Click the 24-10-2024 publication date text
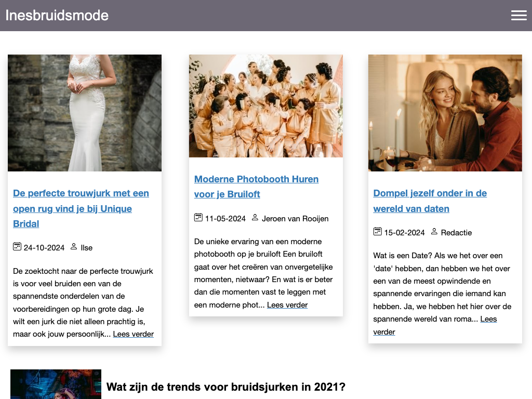This screenshot has width=532, height=399. (x=44, y=248)
